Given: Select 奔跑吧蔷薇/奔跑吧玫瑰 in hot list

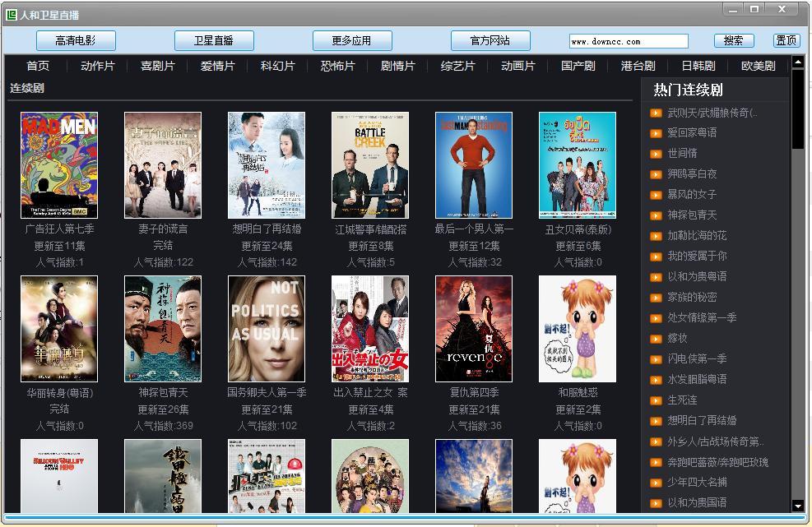Looking at the screenshot, I should click(717, 462).
